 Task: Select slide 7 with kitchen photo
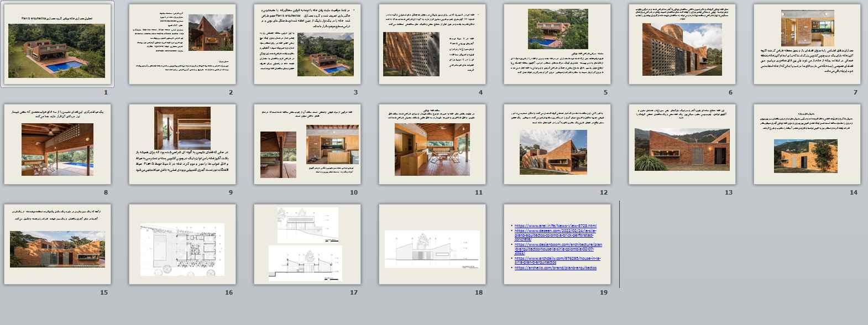(807, 44)
